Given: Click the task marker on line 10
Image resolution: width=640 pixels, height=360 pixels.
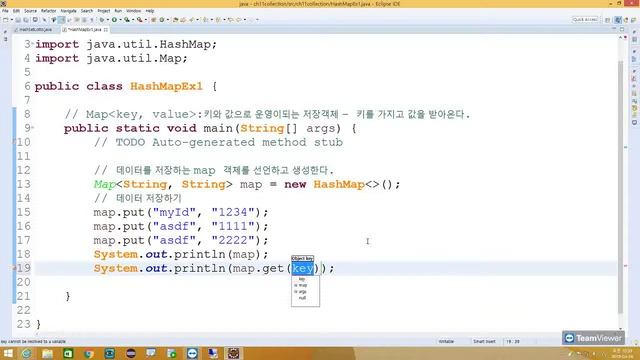Looking at the screenshot, I should pos(14,142).
